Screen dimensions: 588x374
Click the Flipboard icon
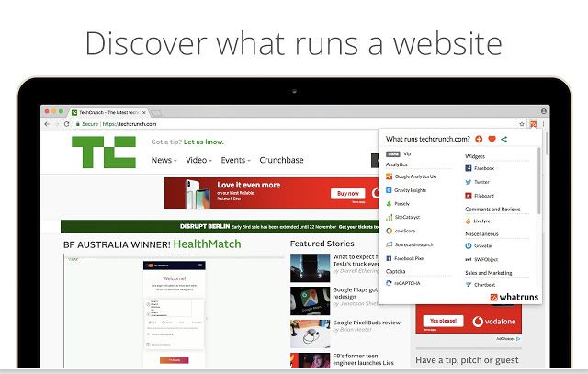click(469, 196)
